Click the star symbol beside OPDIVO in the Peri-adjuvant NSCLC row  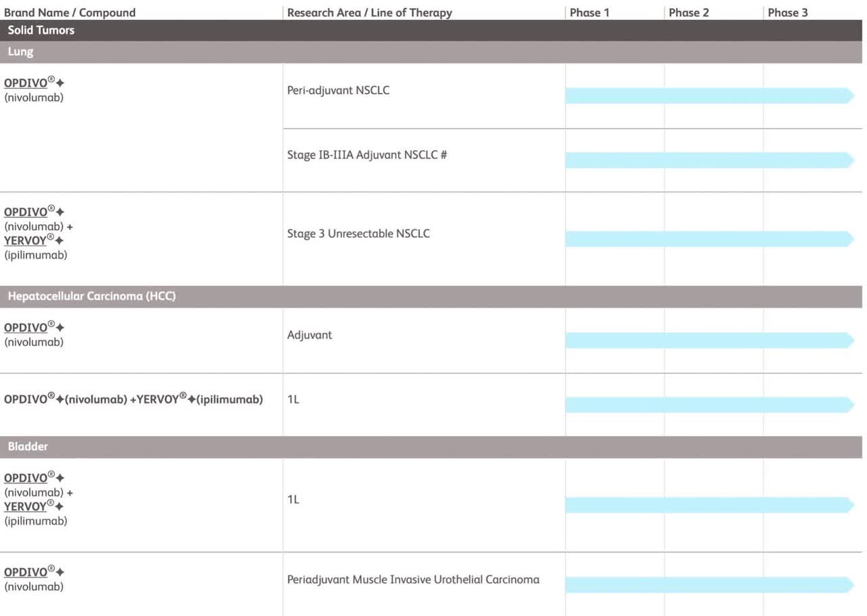tap(60, 83)
